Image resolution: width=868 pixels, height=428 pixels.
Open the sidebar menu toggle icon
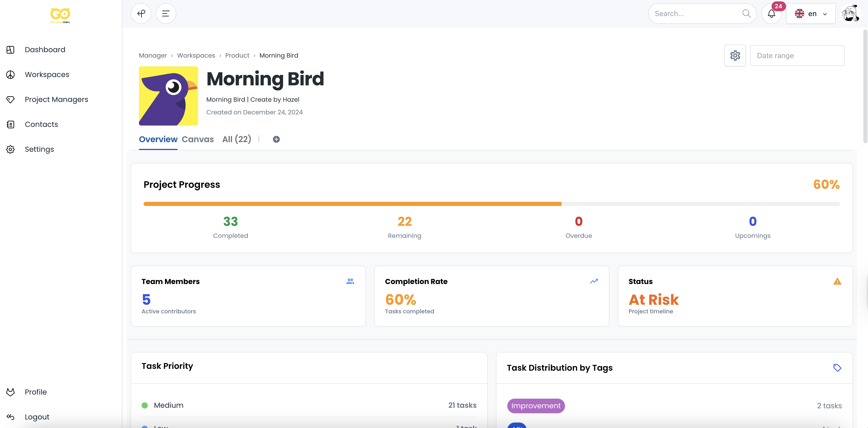(x=165, y=13)
